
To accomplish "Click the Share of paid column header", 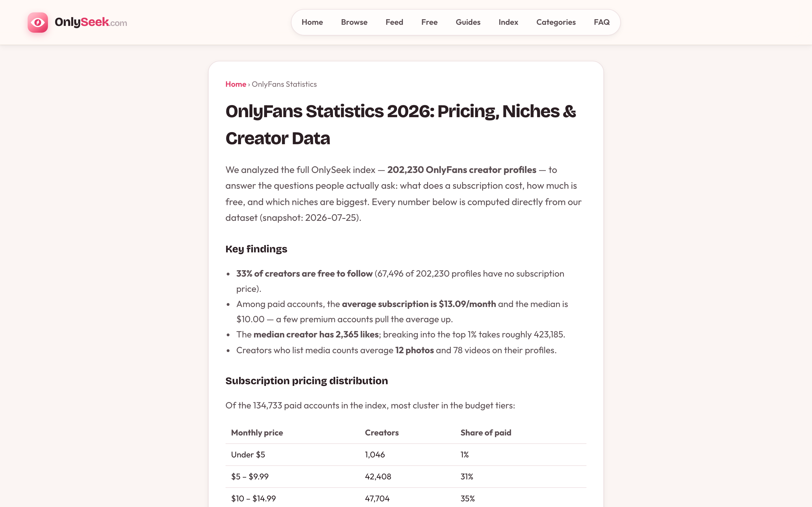I will (x=486, y=433).
